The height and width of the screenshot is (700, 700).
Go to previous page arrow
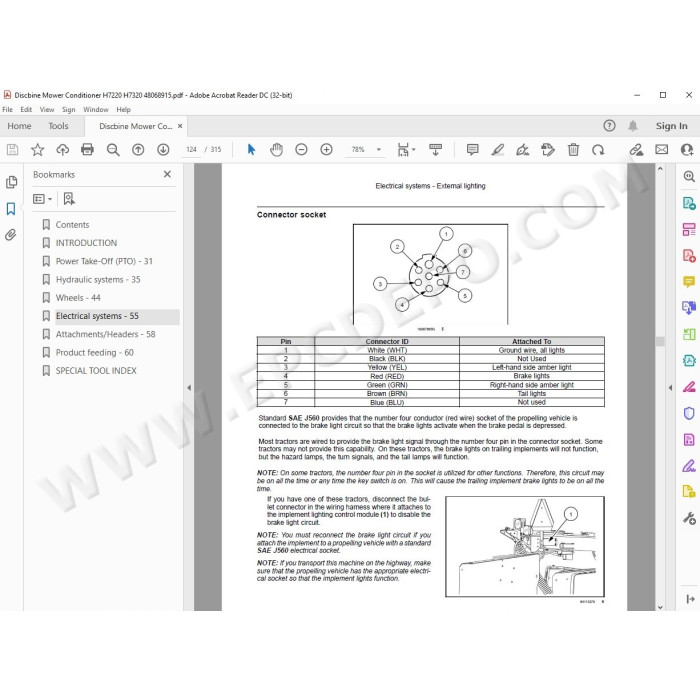[x=138, y=150]
